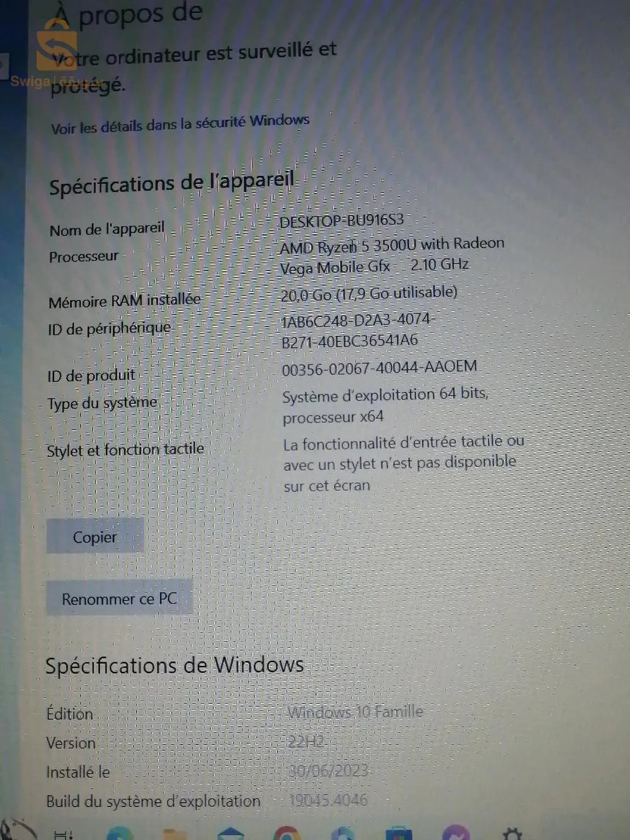Open Voir les détails dans la sécurité Windows
The width and height of the screenshot is (630, 840).
tap(180, 124)
